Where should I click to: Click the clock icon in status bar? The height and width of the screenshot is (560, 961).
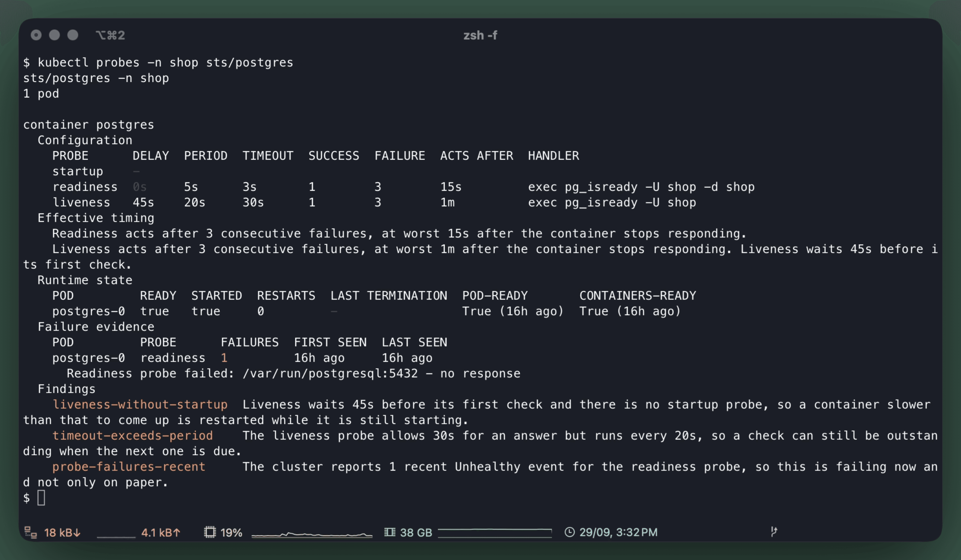pos(569,532)
